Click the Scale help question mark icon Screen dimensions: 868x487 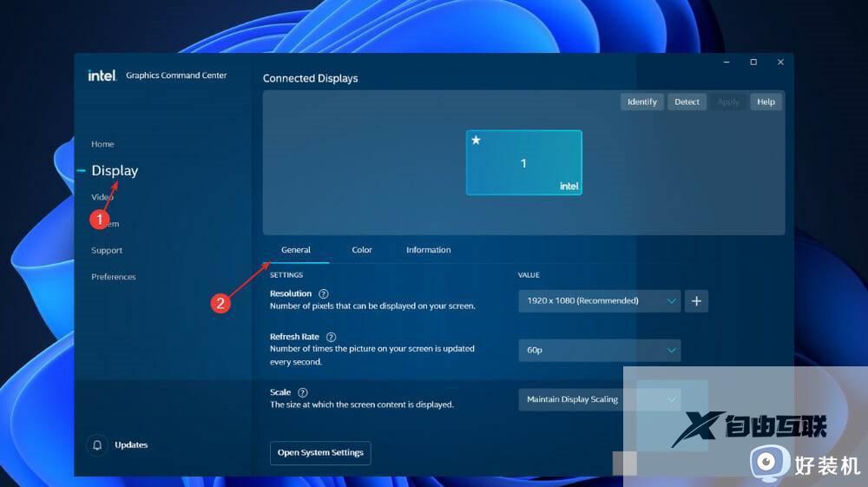[302, 392]
